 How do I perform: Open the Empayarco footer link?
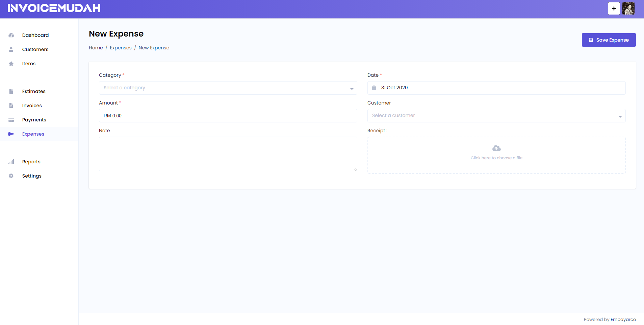point(623,319)
